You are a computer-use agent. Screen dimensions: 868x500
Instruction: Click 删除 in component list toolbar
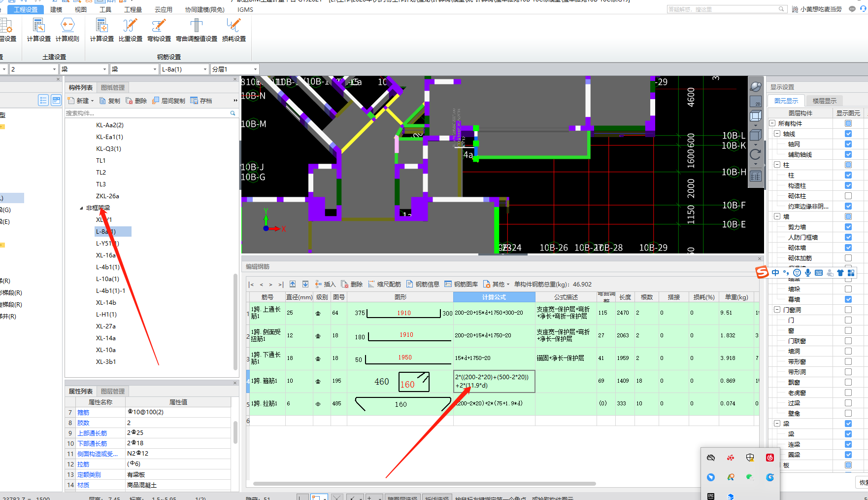pos(136,101)
